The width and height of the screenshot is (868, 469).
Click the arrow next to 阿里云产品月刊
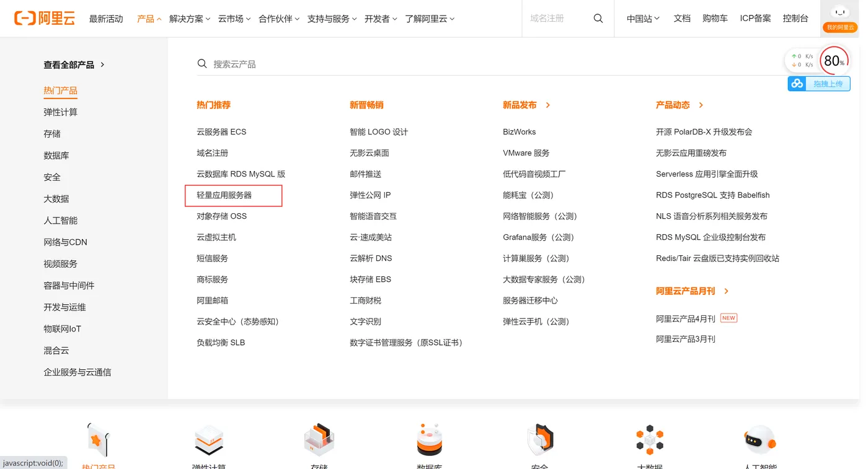727,291
